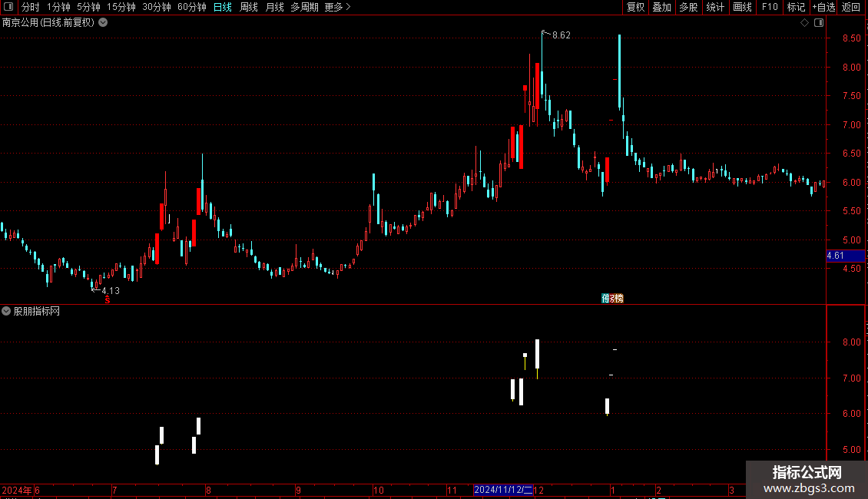Expand the 南京公用 chart title dropdown

[103, 23]
